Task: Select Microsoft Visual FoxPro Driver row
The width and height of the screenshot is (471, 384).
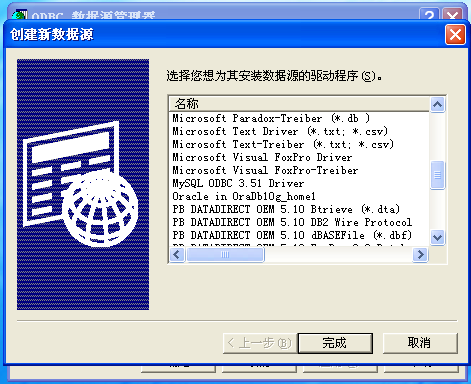Action: pyautogui.click(x=262, y=157)
